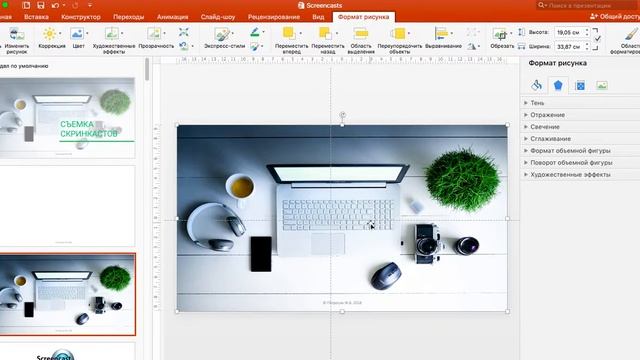Click the compress pictures icon

tap(184, 32)
